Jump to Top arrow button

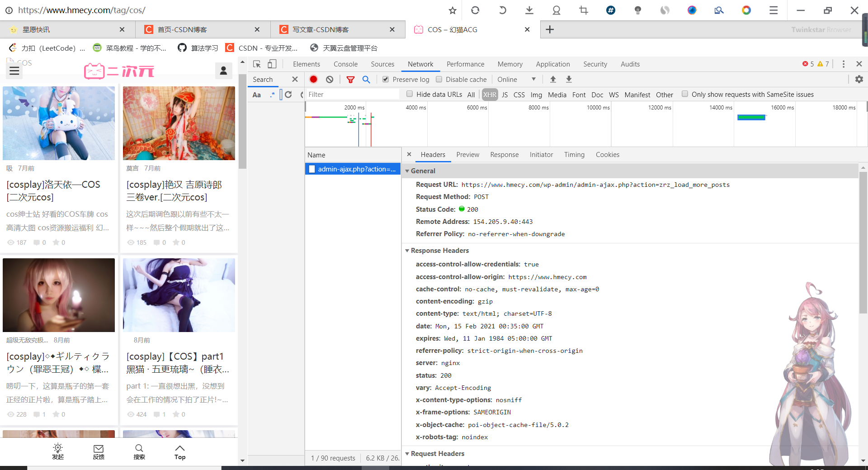coord(180,451)
